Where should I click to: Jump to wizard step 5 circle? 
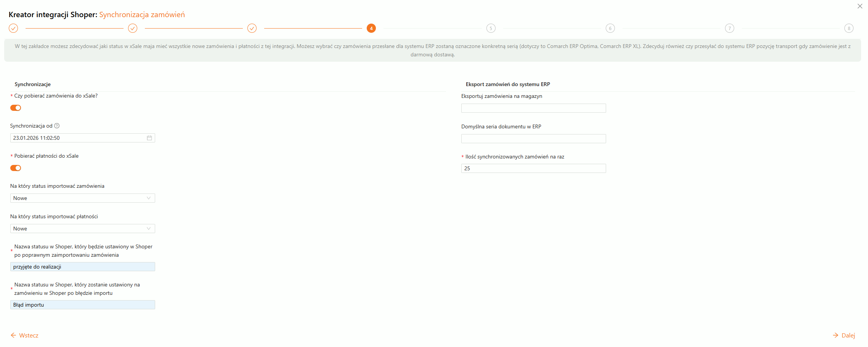[491, 28]
